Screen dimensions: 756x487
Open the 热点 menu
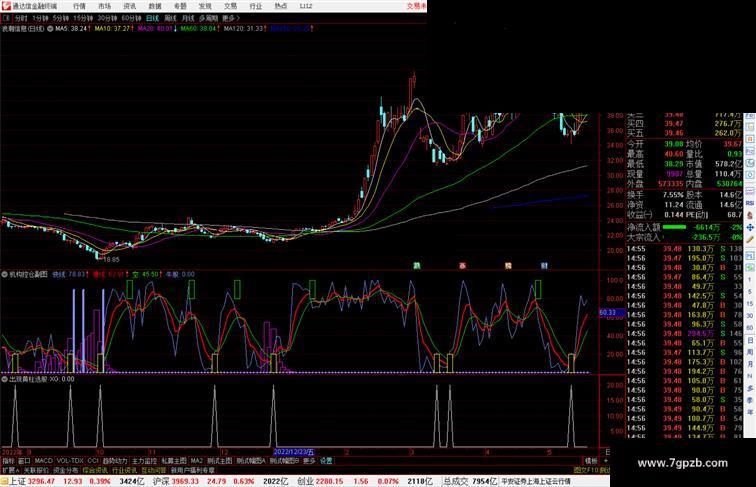click(280, 6)
